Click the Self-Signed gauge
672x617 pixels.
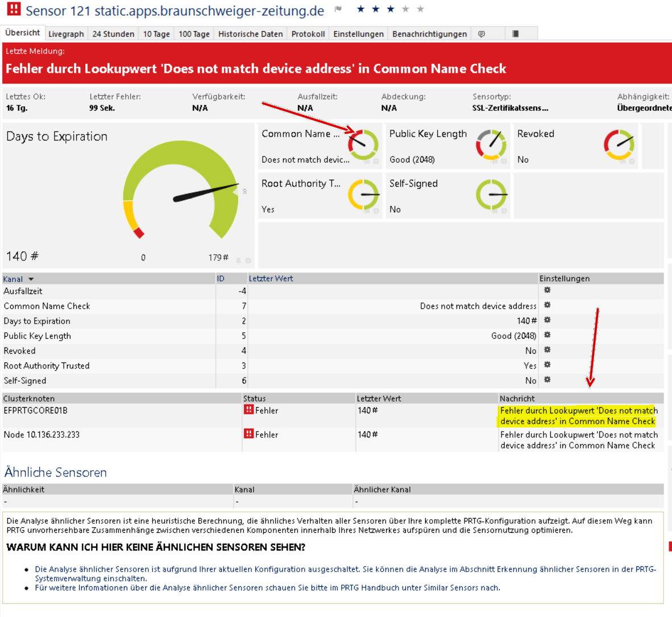(x=491, y=194)
